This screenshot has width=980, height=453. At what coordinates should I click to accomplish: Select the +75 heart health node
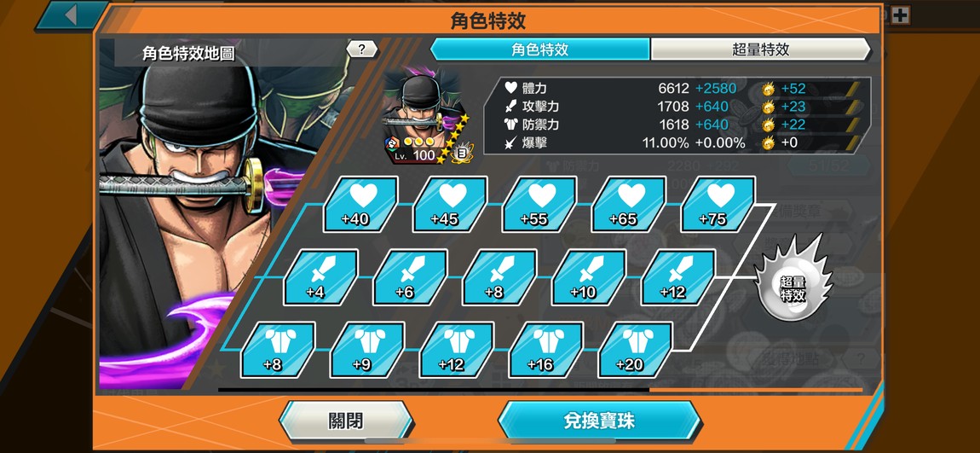(x=718, y=204)
